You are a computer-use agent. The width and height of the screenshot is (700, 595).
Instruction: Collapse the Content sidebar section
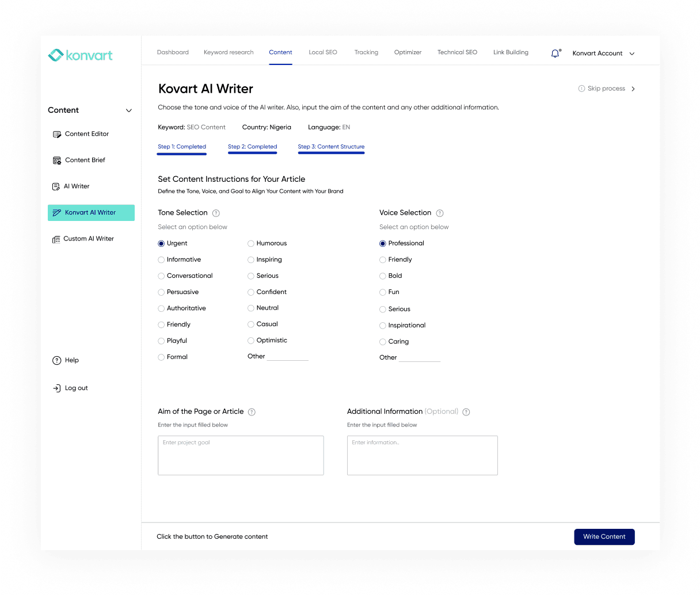point(129,110)
